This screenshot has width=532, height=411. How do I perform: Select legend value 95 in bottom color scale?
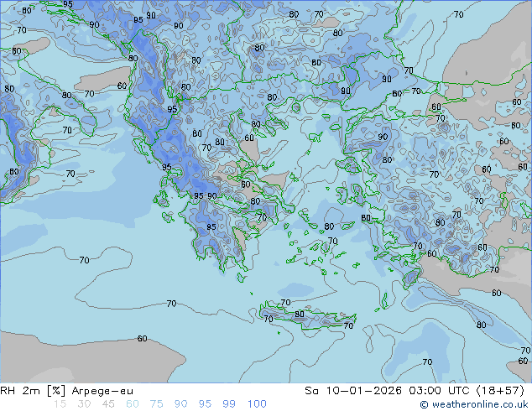(x=205, y=404)
